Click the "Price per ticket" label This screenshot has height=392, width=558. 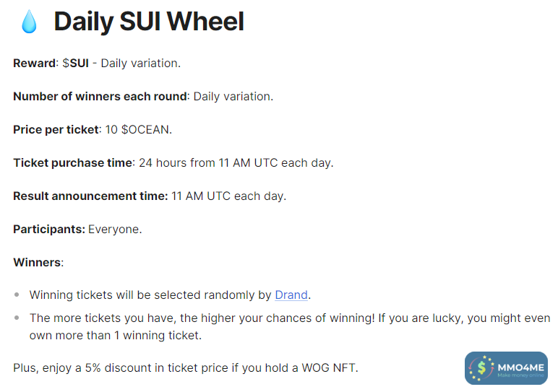(55, 130)
